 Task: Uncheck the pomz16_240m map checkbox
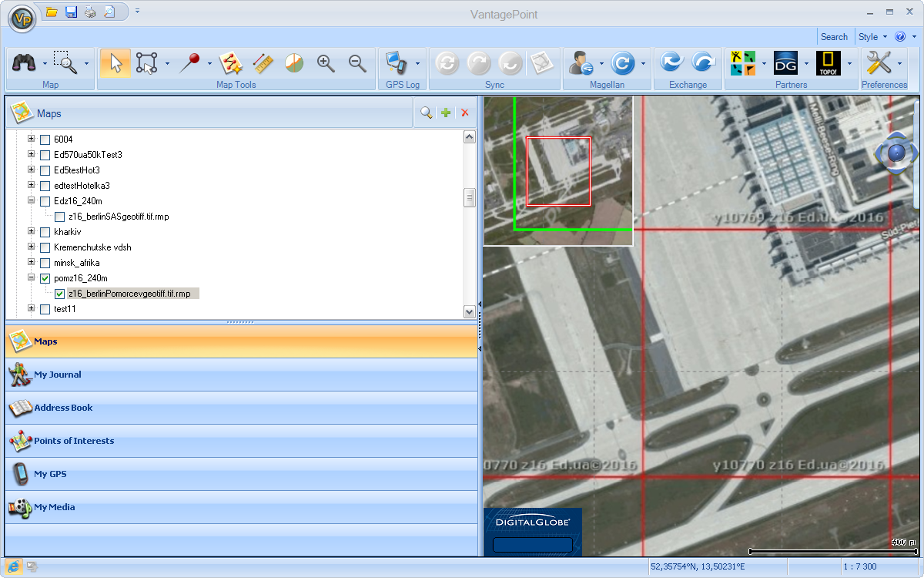[45, 278]
